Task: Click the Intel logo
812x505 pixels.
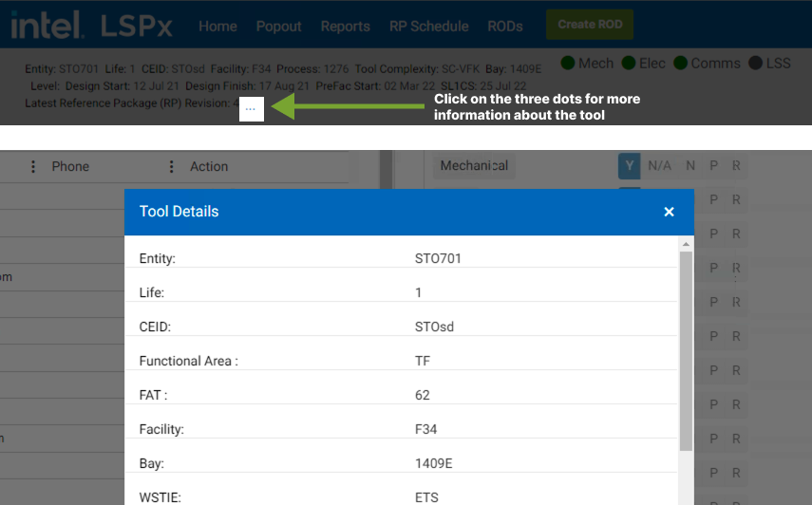Action: pyautogui.click(x=46, y=26)
